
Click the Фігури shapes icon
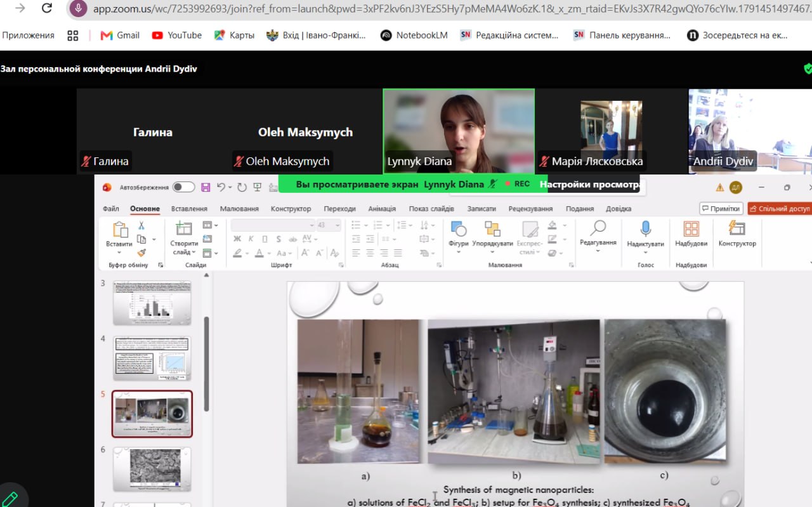click(458, 228)
